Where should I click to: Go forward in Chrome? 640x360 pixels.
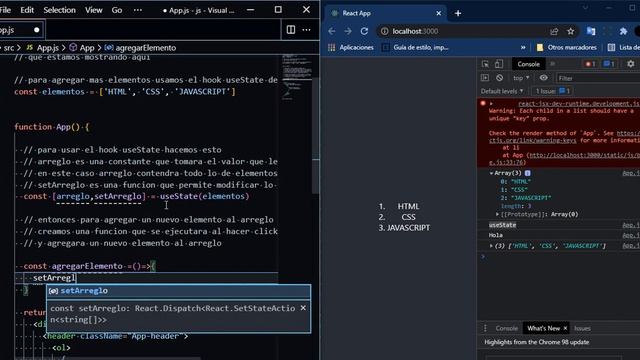(348, 31)
